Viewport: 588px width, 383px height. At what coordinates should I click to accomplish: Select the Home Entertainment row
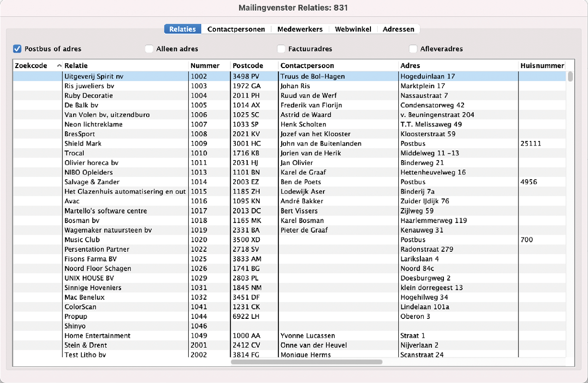pos(289,335)
